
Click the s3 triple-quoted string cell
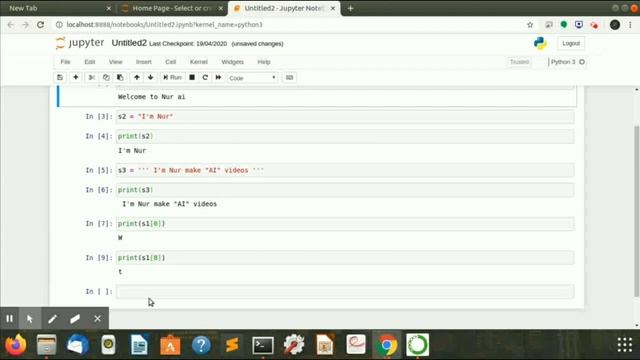[x=345, y=170]
